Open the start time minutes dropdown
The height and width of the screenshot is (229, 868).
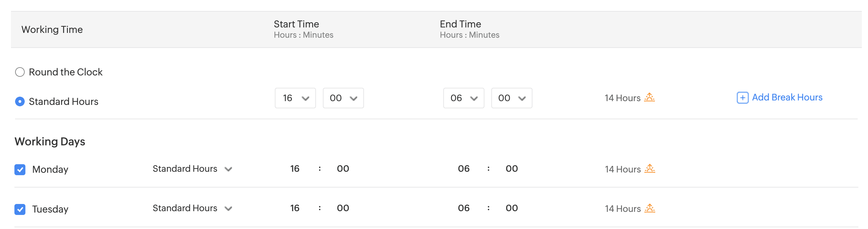click(343, 98)
